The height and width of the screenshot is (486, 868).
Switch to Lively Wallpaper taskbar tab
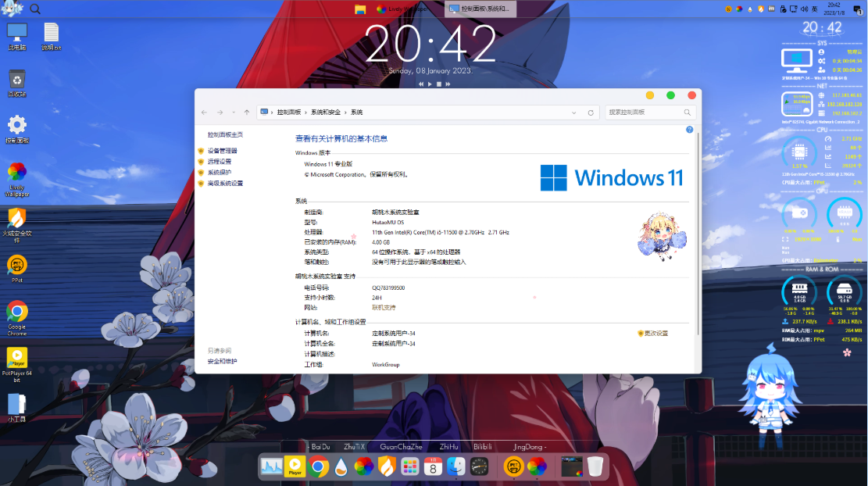(x=405, y=9)
